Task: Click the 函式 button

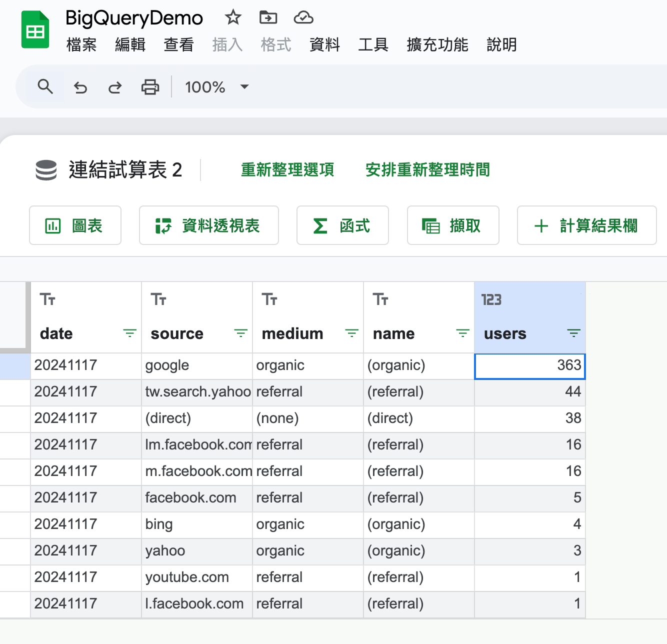Action: pos(342,225)
